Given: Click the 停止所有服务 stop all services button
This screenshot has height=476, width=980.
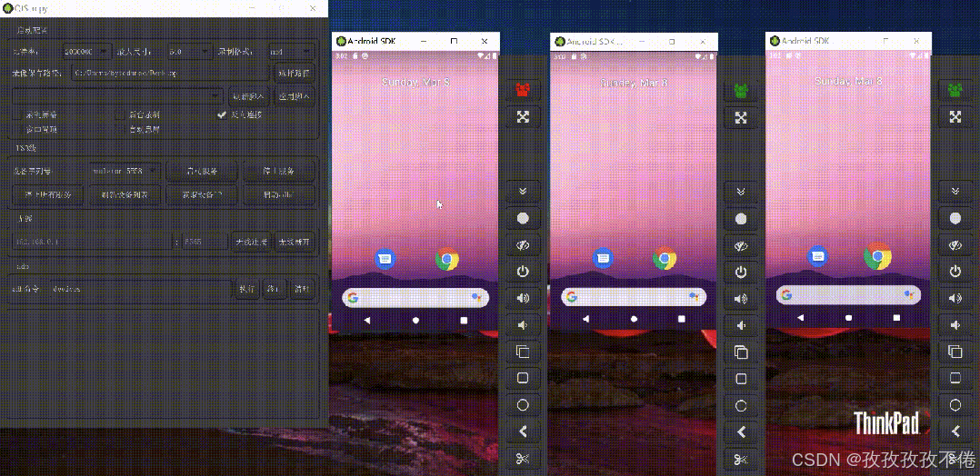Looking at the screenshot, I should tap(48, 195).
